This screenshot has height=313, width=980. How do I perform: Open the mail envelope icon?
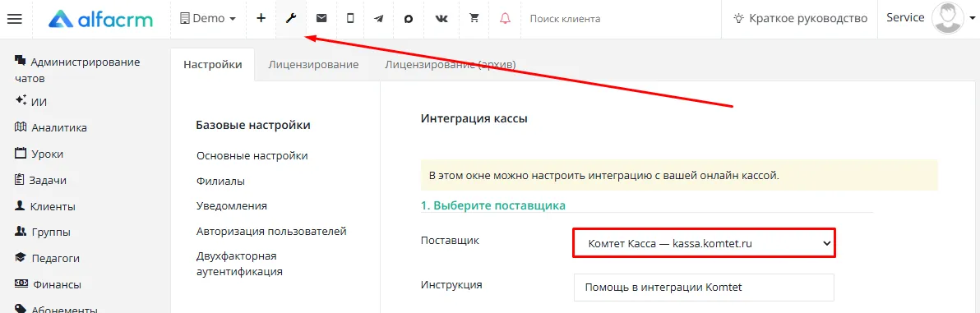(321, 19)
